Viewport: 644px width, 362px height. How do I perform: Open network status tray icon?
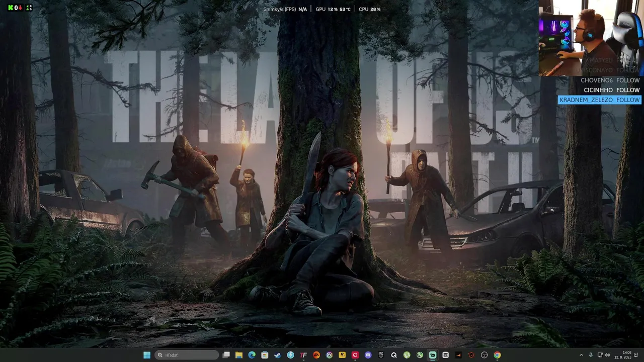click(601, 355)
